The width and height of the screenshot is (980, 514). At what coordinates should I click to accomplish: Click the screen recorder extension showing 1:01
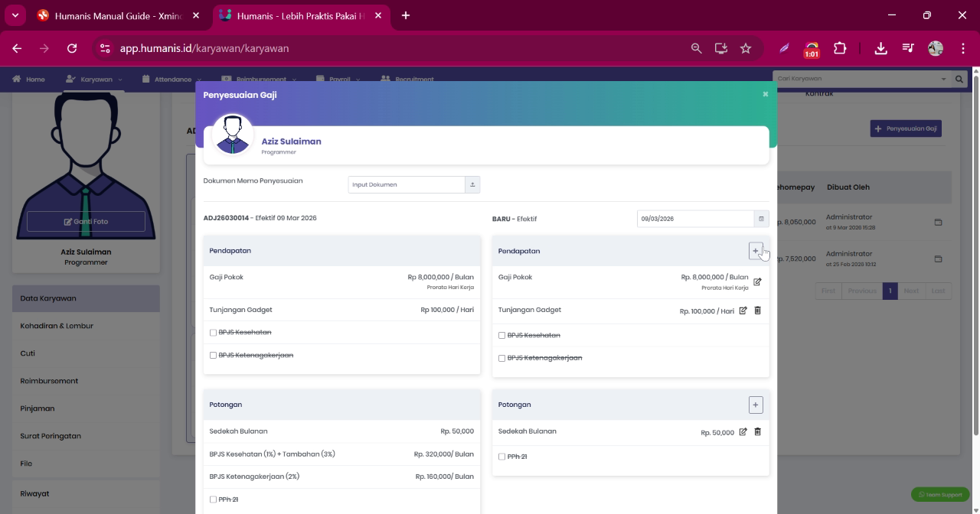point(812,50)
